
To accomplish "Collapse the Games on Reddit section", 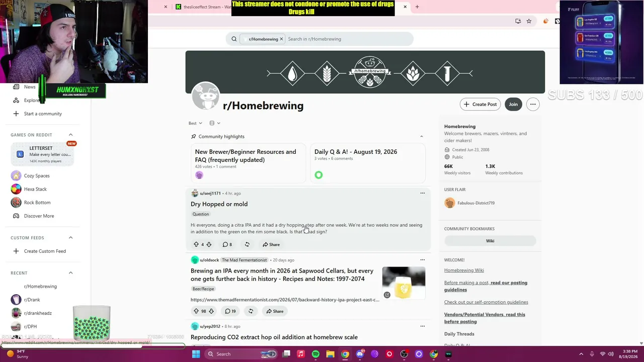I will tap(70, 135).
